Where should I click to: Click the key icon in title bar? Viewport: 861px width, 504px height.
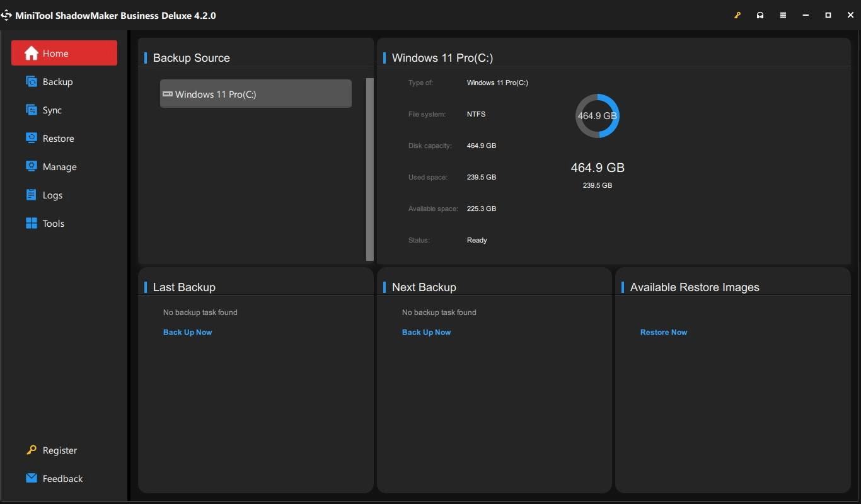737,15
